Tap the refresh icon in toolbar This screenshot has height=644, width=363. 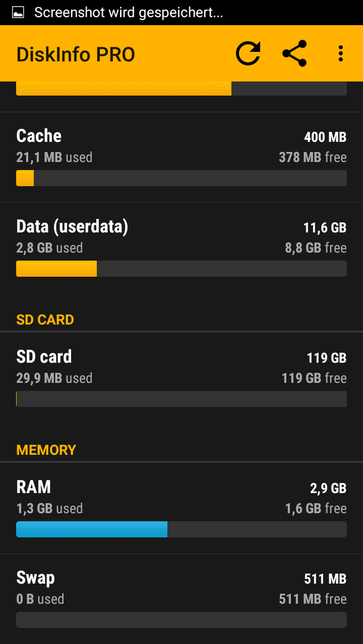[248, 54]
